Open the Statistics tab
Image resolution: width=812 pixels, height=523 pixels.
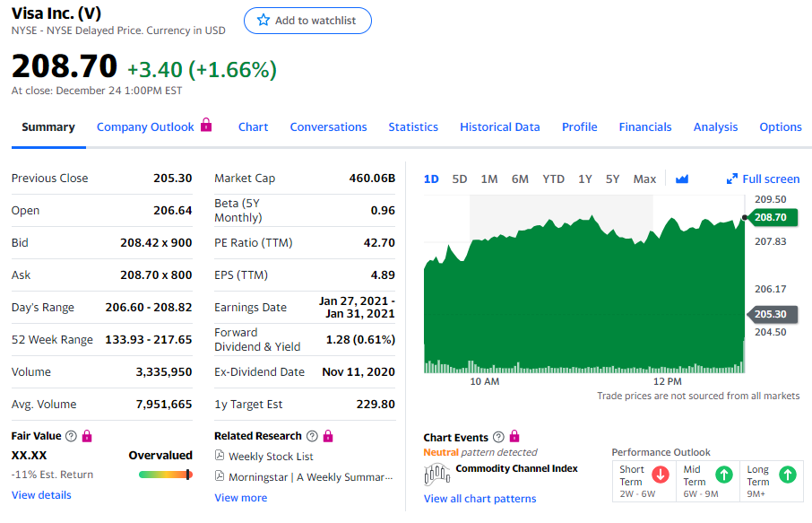click(x=413, y=127)
